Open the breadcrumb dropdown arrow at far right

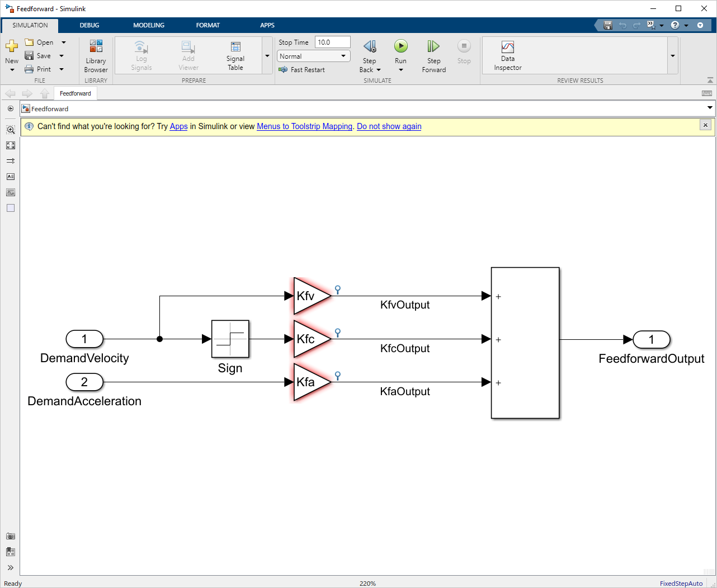coord(710,108)
